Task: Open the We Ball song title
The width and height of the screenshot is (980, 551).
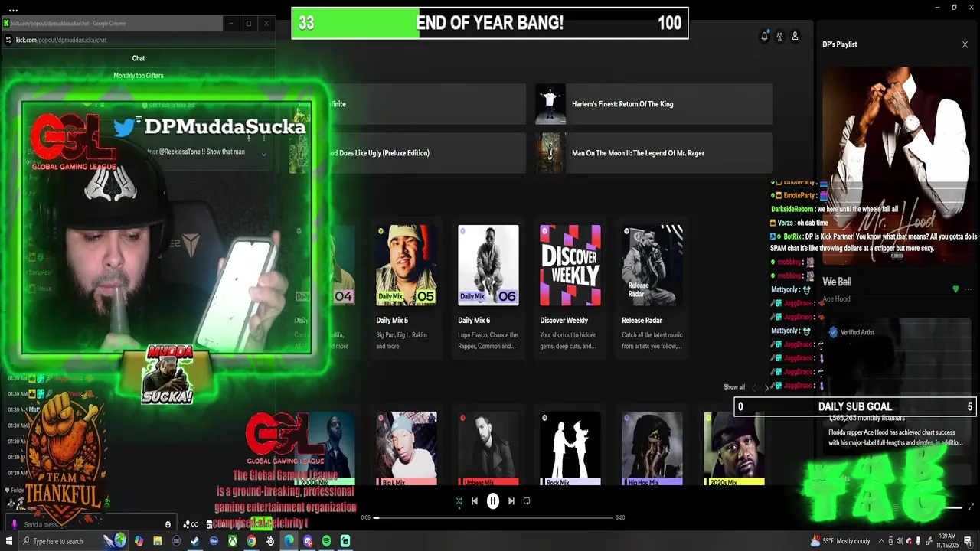Action: coord(837,282)
